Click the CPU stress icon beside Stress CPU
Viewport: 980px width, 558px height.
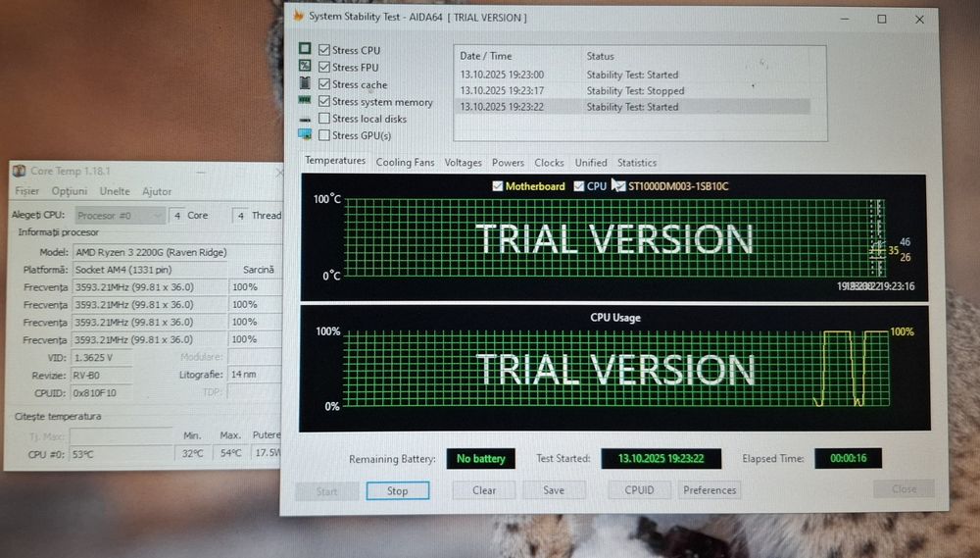point(305,49)
